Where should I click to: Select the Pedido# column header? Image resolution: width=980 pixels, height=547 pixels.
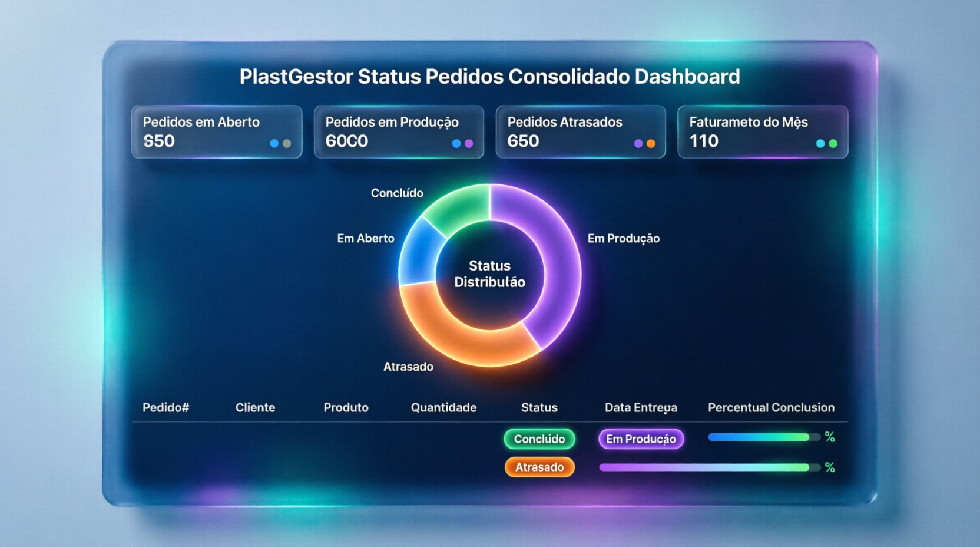[166, 407]
